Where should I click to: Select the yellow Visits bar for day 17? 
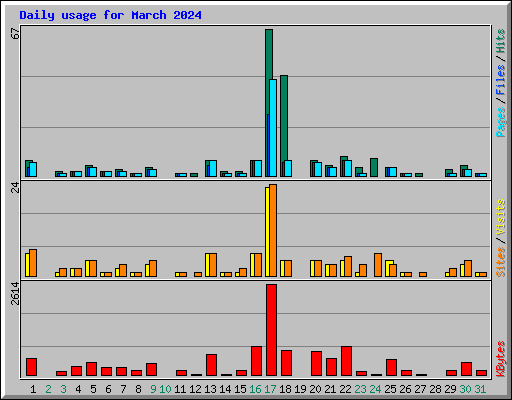point(267,232)
